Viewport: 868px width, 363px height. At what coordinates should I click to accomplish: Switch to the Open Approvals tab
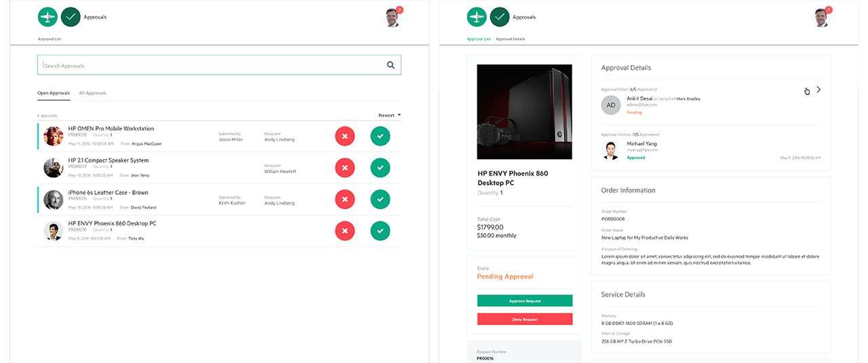point(54,93)
